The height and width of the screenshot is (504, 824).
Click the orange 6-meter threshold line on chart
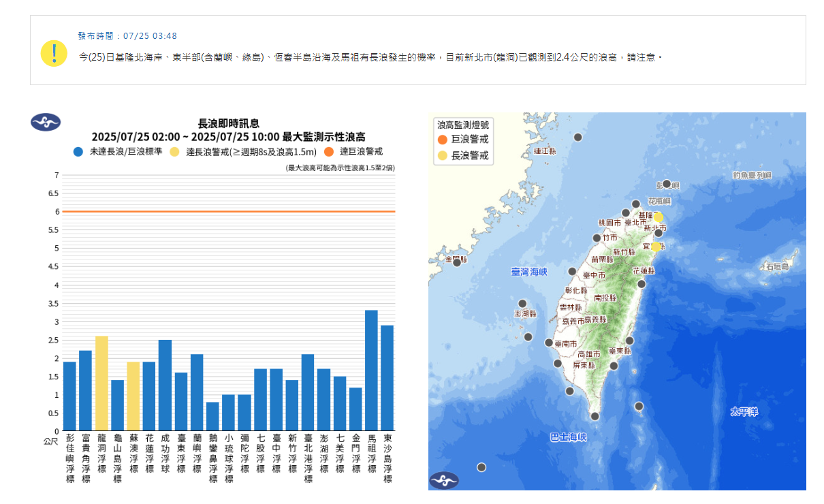tap(228, 211)
